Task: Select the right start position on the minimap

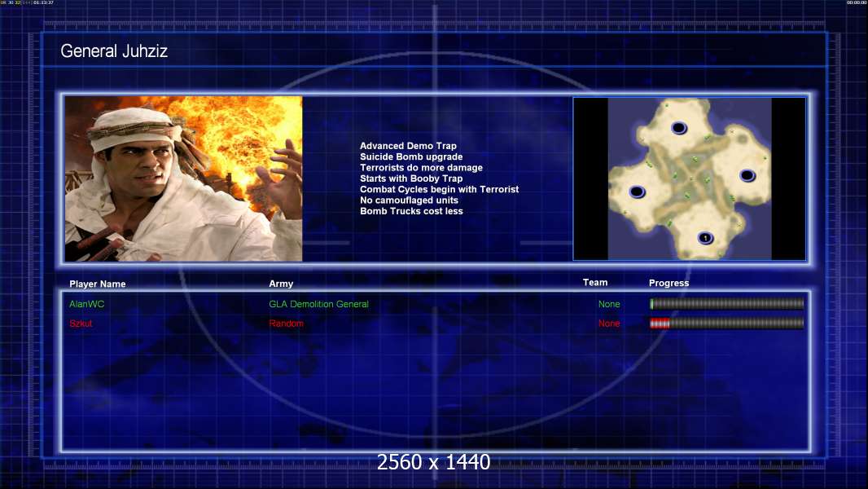Action: pos(747,175)
